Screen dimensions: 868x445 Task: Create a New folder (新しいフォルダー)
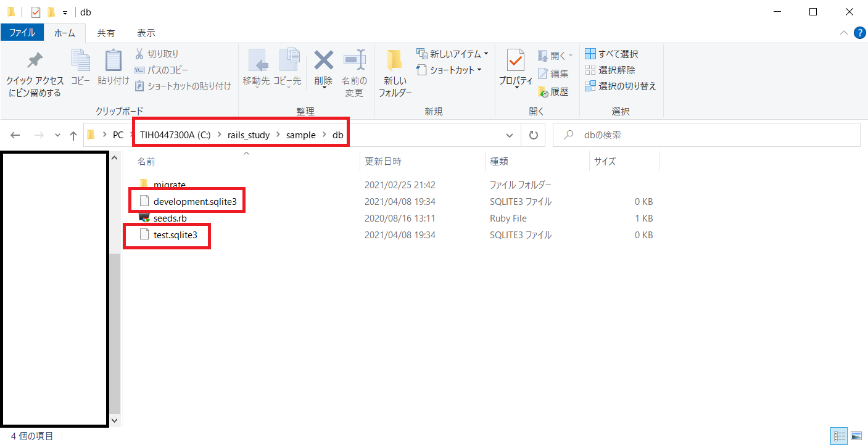pos(395,73)
